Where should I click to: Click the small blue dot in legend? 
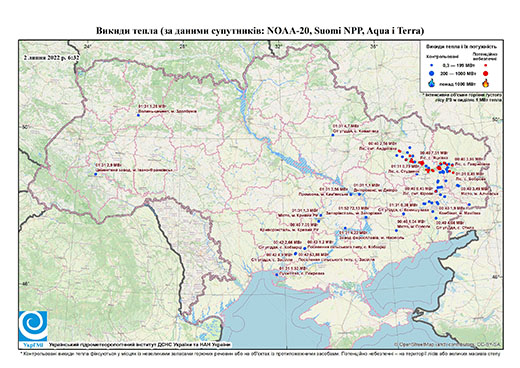tap(432, 66)
